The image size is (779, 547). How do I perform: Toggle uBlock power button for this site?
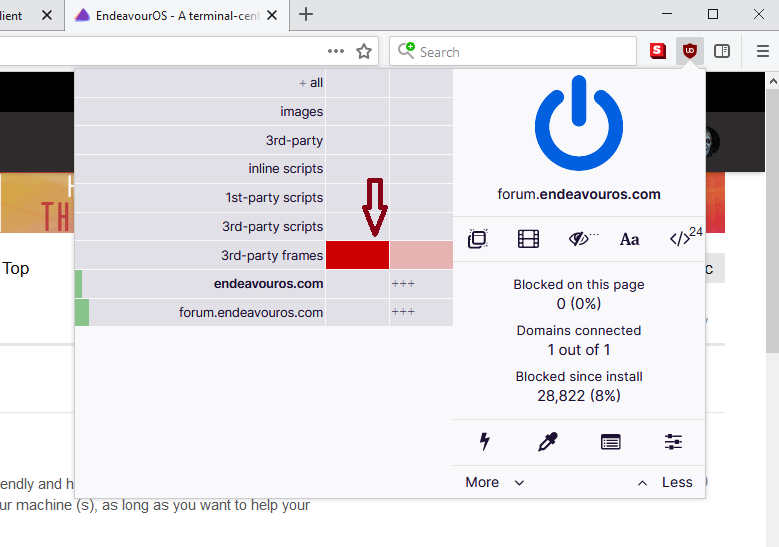[x=579, y=127]
